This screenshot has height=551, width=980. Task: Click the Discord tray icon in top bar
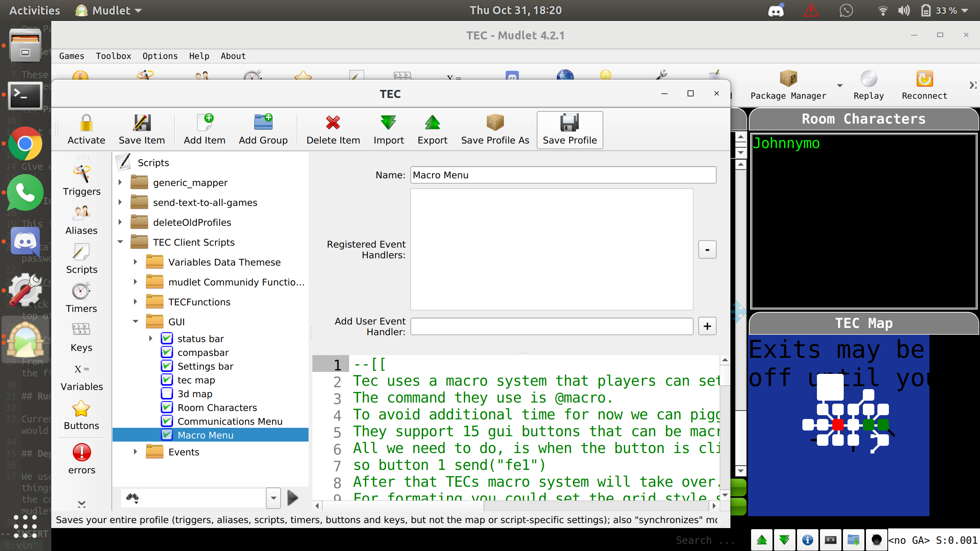[x=776, y=10]
